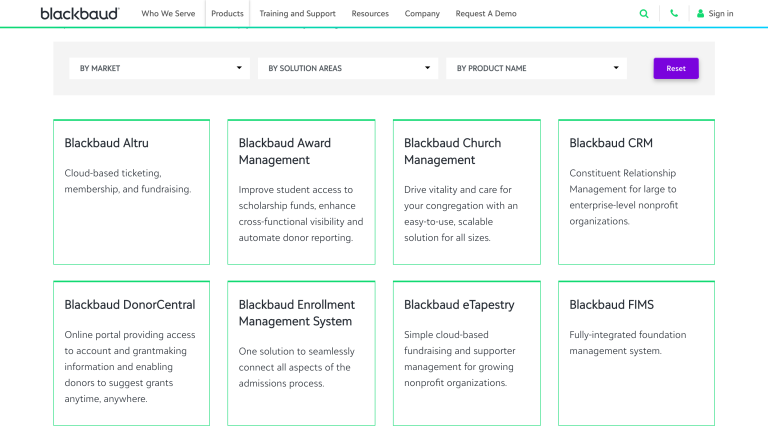This screenshot has height=438, width=768.
Task: Click 'Simple cloud-based fundraising' description
Action: pos(459,359)
